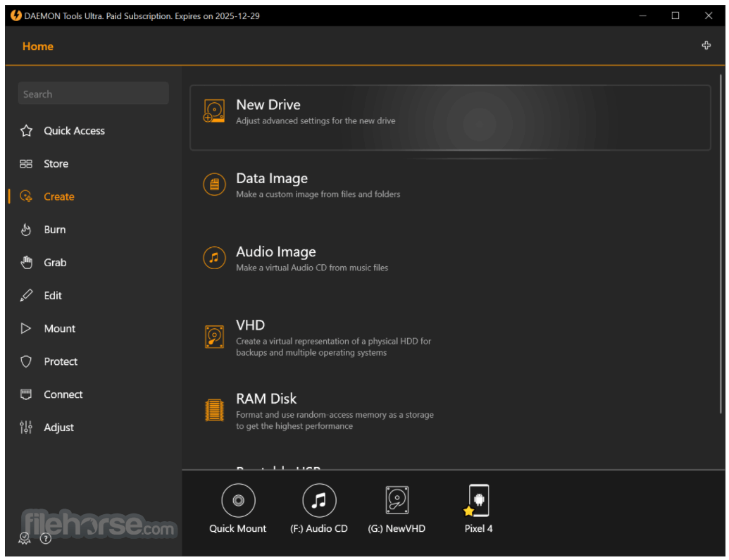This screenshot has height=560, width=729.
Task: Click the Connect network port icon
Action: coord(26,394)
